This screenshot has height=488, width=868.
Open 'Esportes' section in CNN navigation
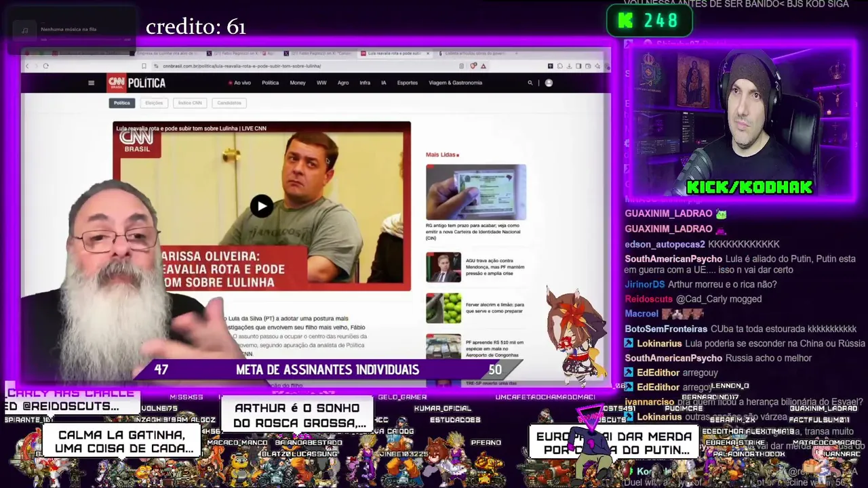(408, 83)
